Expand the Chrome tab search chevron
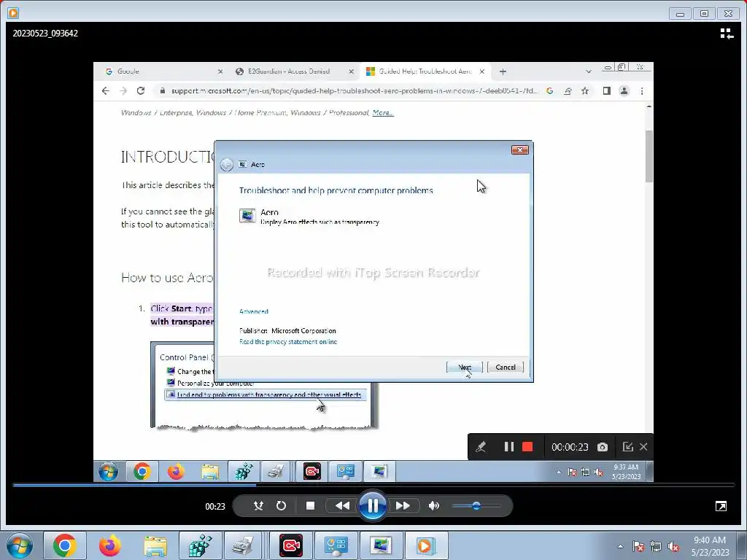Screen dimensions: 747x560 coord(589,71)
